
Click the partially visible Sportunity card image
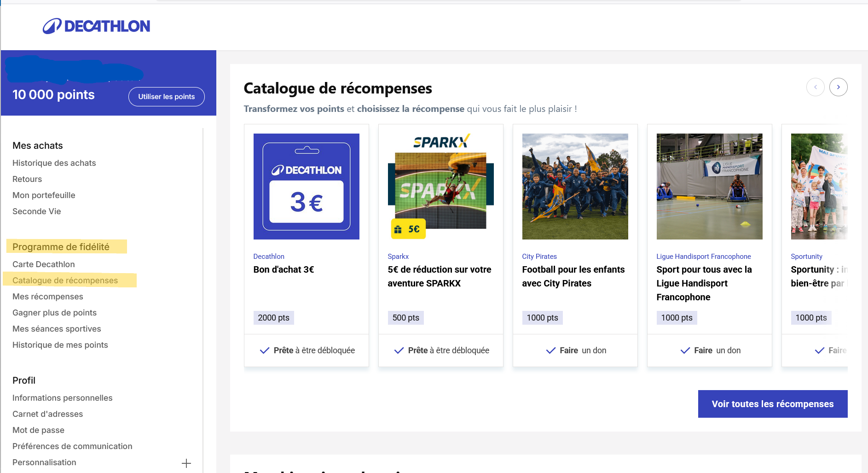coord(818,187)
